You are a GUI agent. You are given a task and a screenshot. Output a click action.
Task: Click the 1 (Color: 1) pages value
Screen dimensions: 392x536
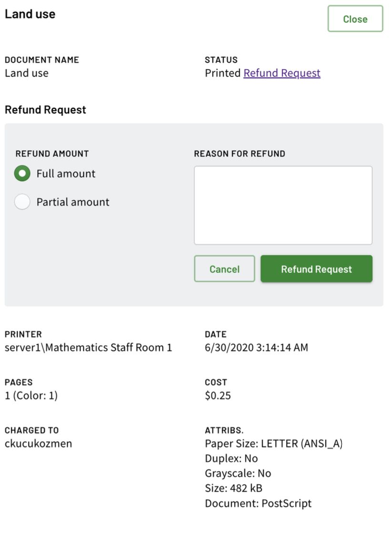(31, 395)
